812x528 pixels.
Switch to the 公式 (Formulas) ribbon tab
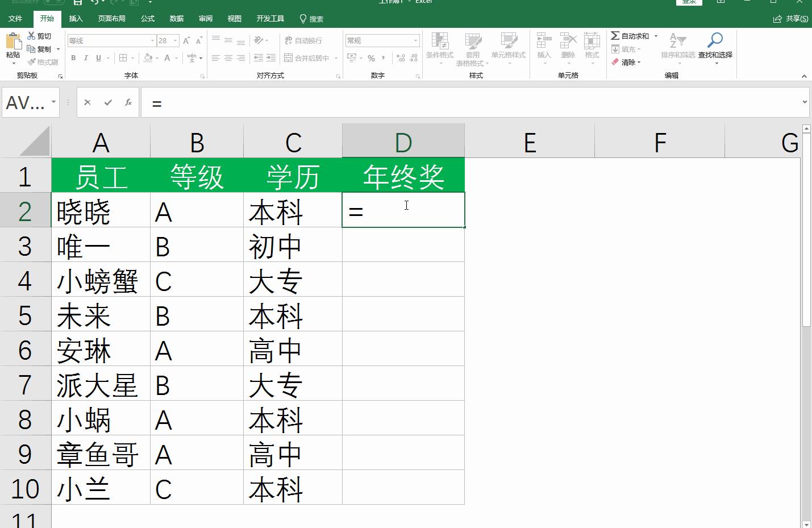(x=147, y=18)
